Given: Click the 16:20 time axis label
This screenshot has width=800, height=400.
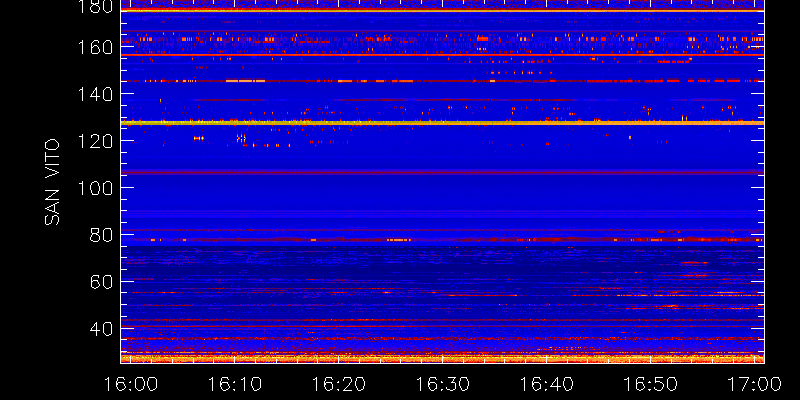Looking at the screenshot, I should click(338, 384).
